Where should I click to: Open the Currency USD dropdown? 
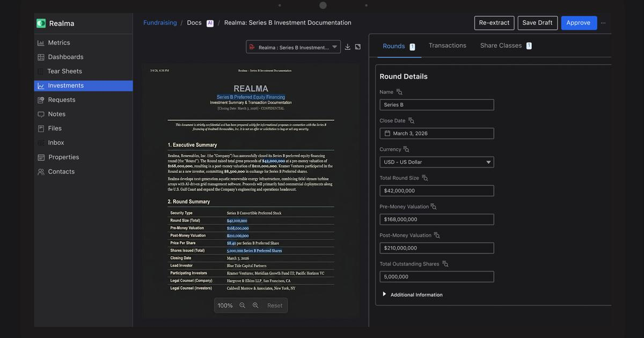pos(437,162)
